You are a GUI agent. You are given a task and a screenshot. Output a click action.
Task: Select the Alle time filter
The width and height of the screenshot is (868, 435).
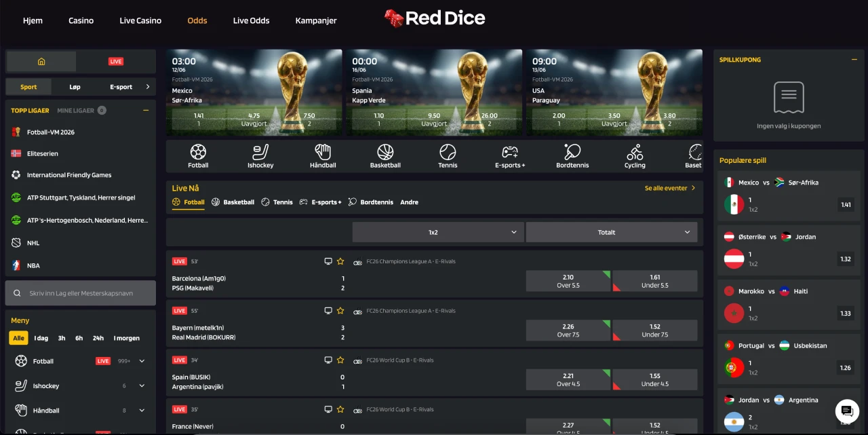[18, 338]
